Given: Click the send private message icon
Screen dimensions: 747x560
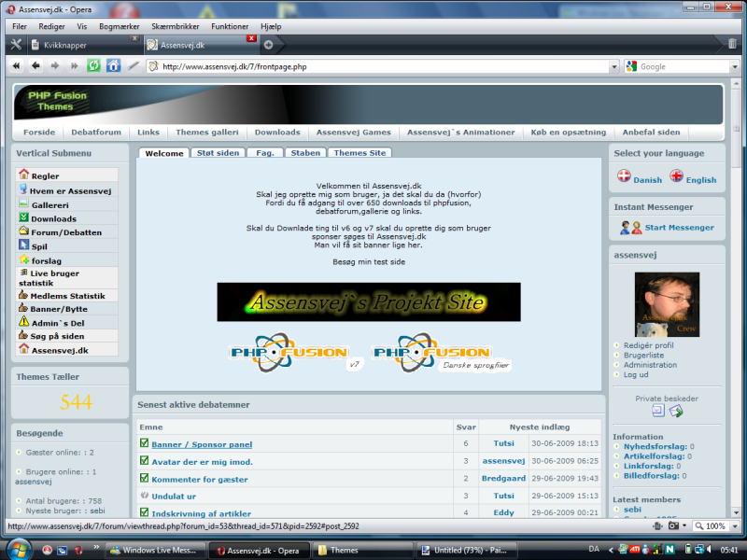Looking at the screenshot, I should click(x=676, y=411).
